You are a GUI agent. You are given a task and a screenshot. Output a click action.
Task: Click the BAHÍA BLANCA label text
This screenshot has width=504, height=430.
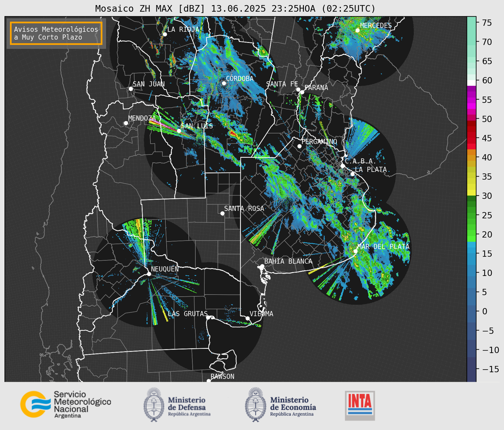click(x=288, y=262)
